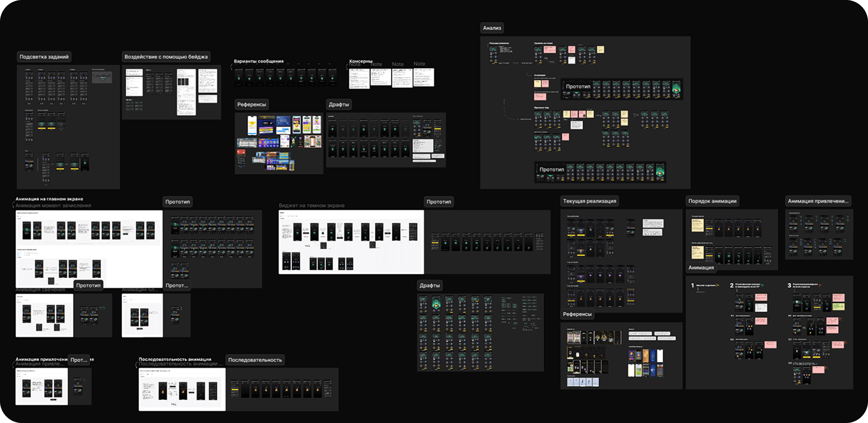
Task: Select the "Виджет на темном экране" frame title
Action: [x=311, y=205]
